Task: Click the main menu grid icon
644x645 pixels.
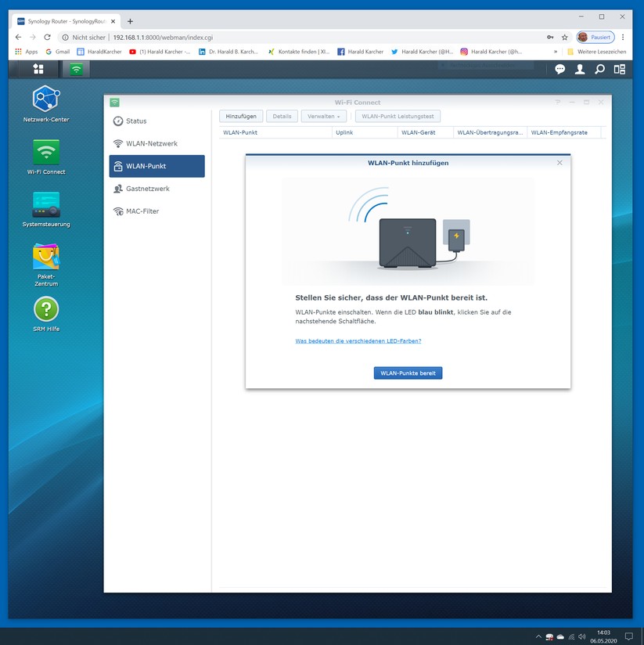Action: (38, 69)
